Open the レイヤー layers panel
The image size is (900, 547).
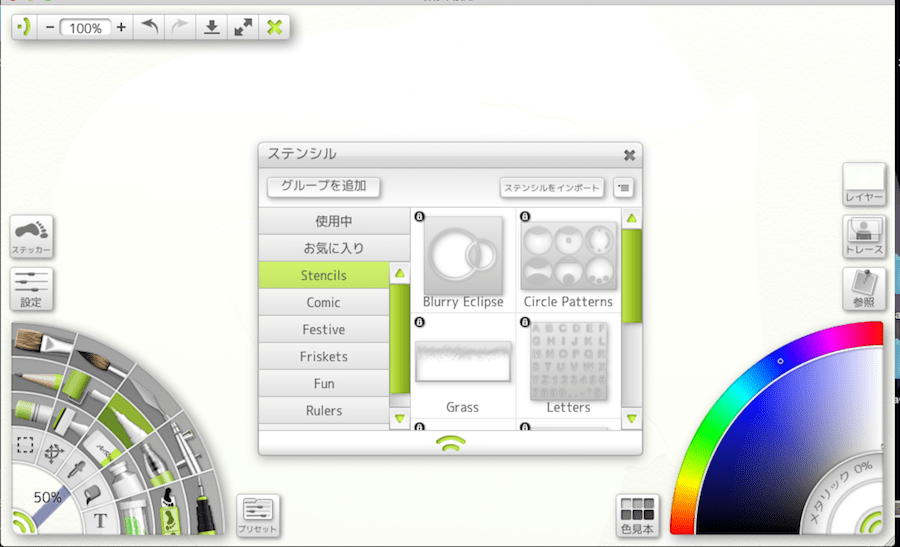point(864,184)
